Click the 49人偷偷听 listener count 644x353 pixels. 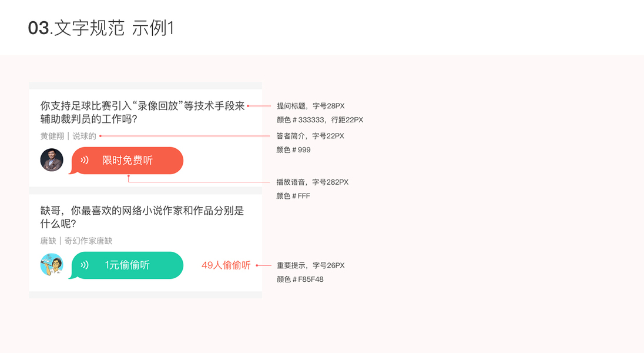226,265
